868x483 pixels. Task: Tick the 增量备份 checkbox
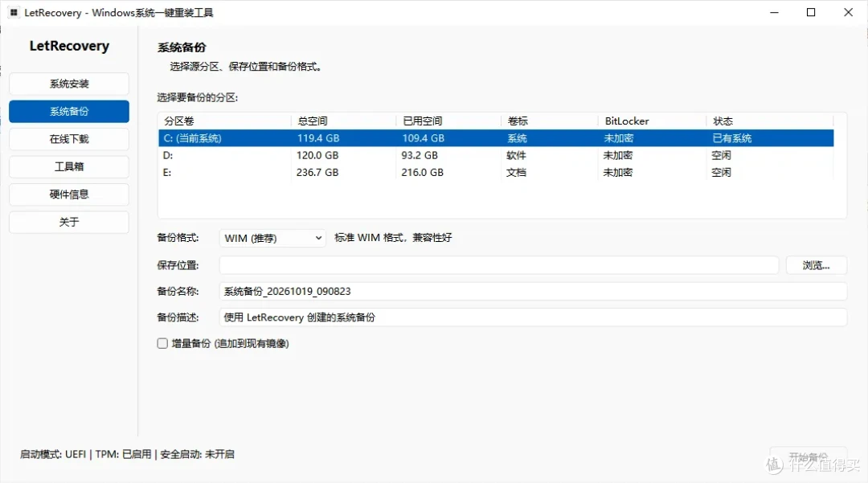click(x=162, y=344)
